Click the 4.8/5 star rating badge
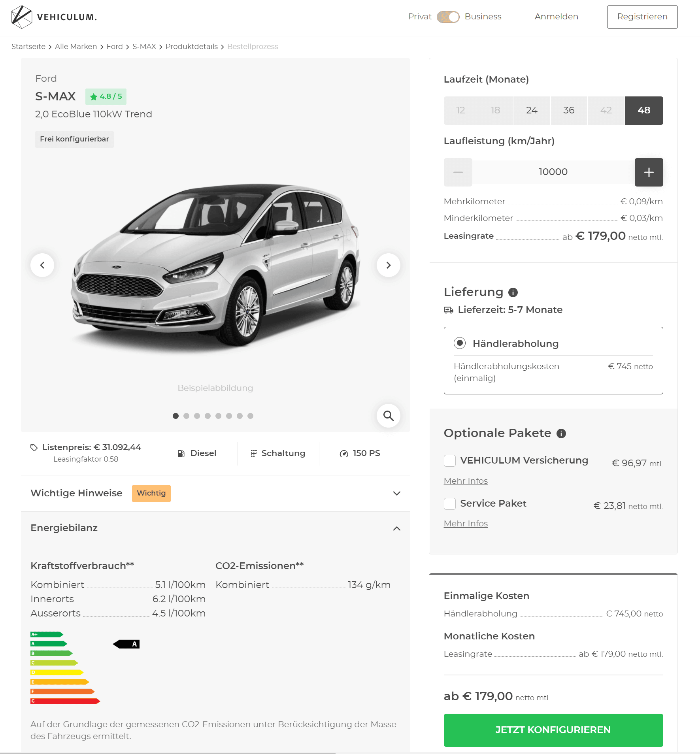 tap(106, 97)
